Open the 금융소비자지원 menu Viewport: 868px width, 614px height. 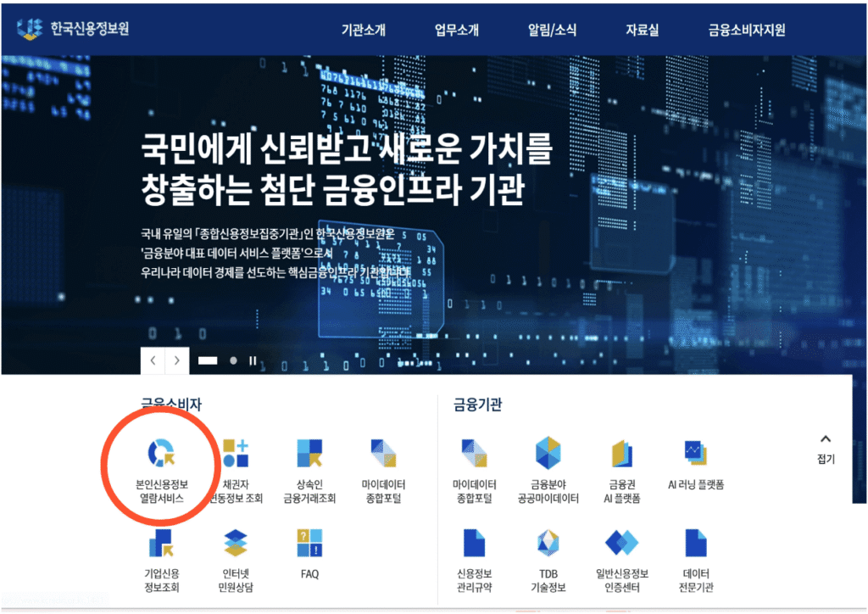[x=747, y=30]
